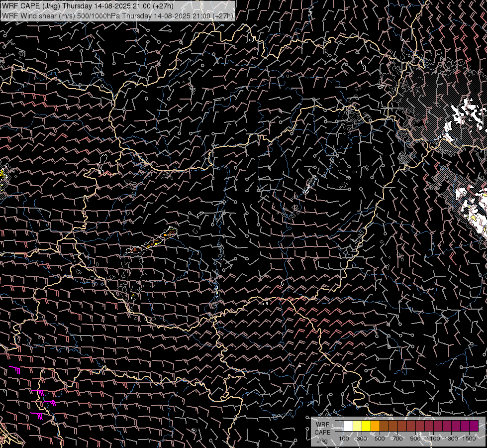
Task: Click the WRF CAPE title line
Action: (88, 6)
